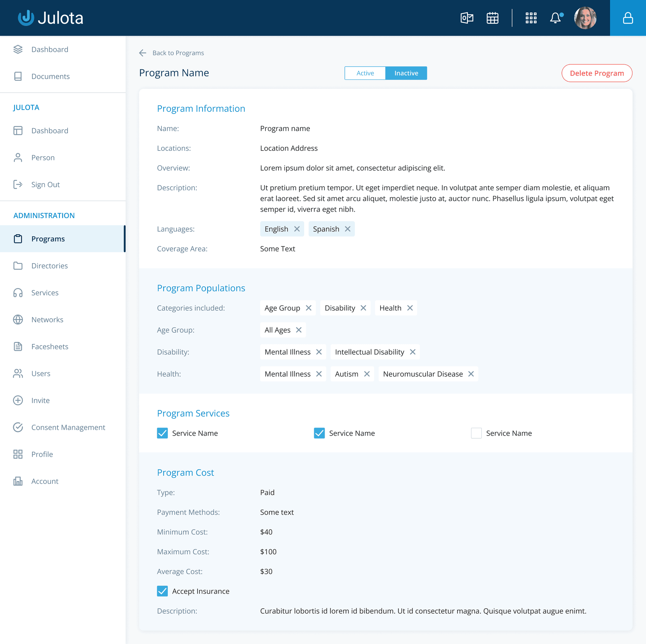The width and height of the screenshot is (646, 644).
Task: Remove the Autism tag
Action: [367, 374]
